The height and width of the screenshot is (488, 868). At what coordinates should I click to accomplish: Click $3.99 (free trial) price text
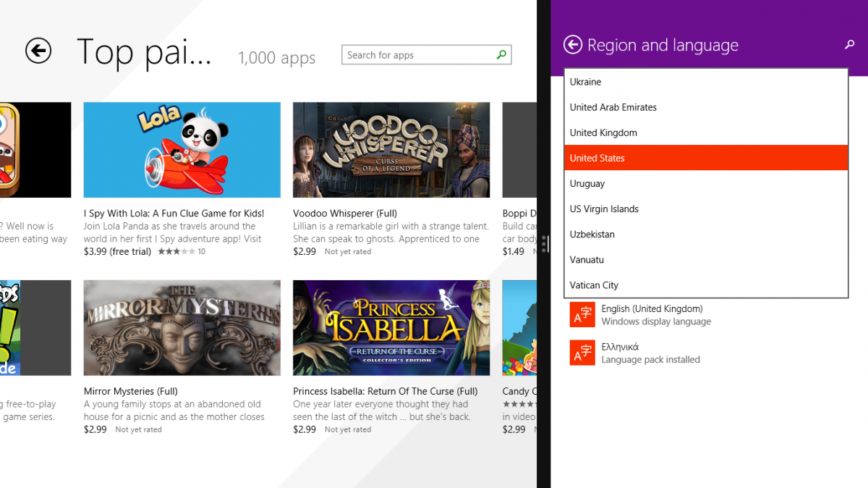pos(118,251)
